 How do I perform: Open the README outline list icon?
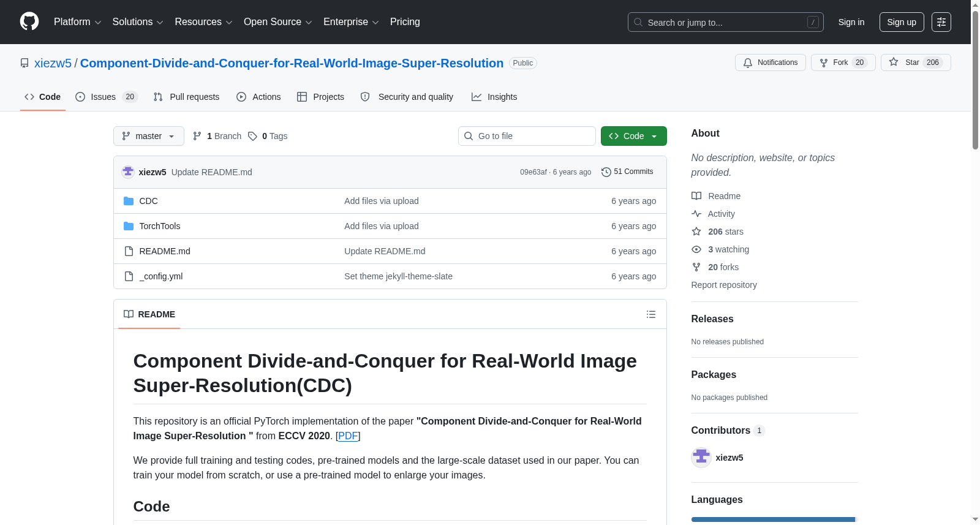coord(651,314)
